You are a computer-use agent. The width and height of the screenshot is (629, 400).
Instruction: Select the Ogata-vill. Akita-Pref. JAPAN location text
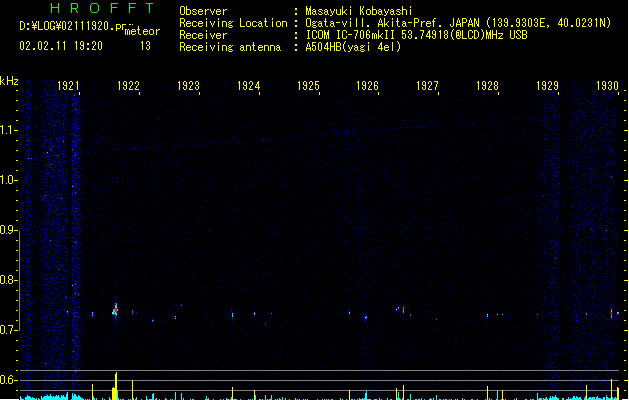pos(458,23)
